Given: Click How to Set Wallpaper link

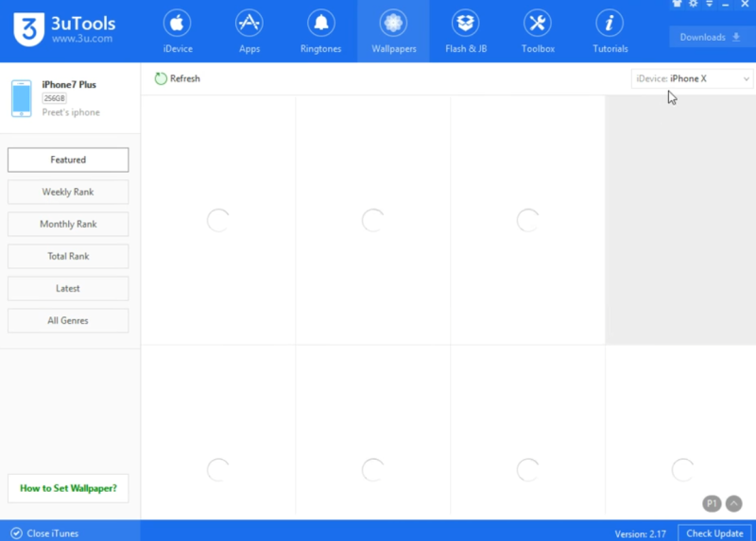Looking at the screenshot, I should [68, 488].
